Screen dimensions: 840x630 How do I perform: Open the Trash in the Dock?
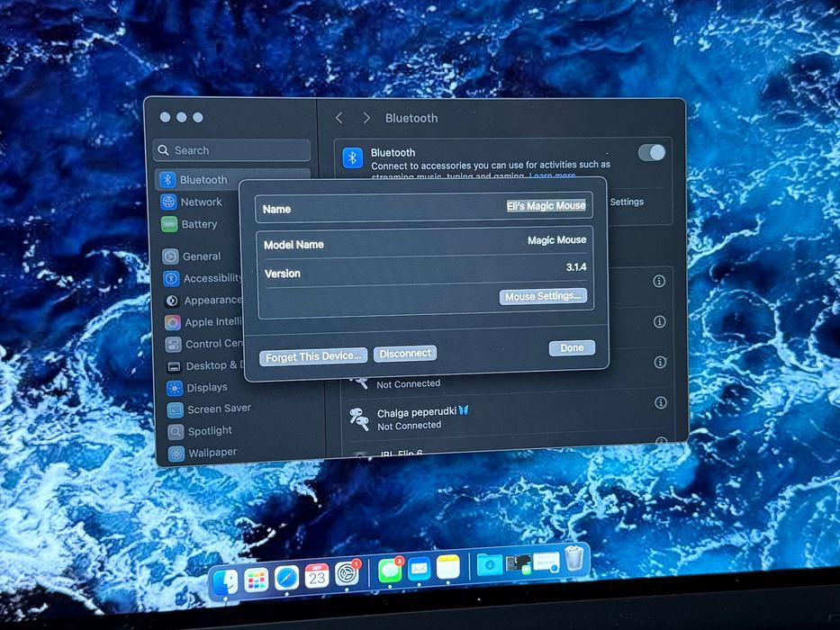click(574, 558)
